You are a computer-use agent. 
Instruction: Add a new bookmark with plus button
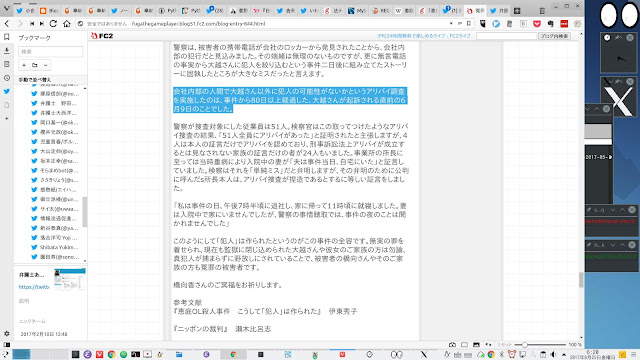24,65
